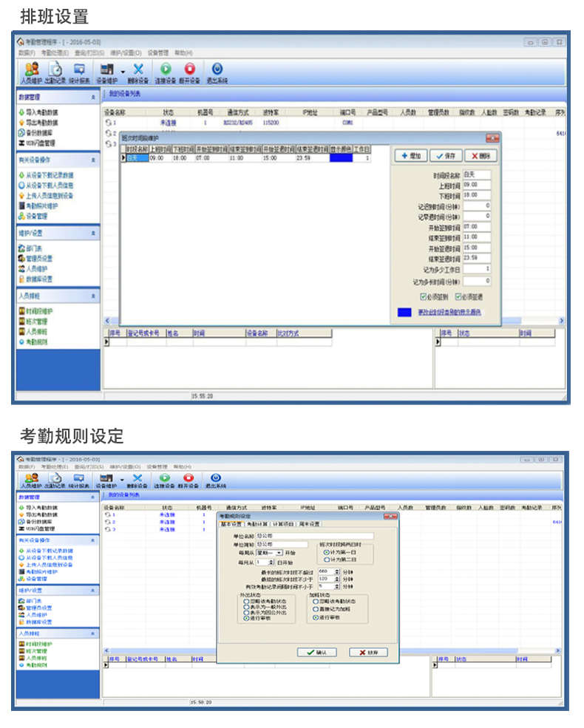
Task: Select 备份数据库 in the 排班设置 sidebar
Action: click(x=35, y=133)
